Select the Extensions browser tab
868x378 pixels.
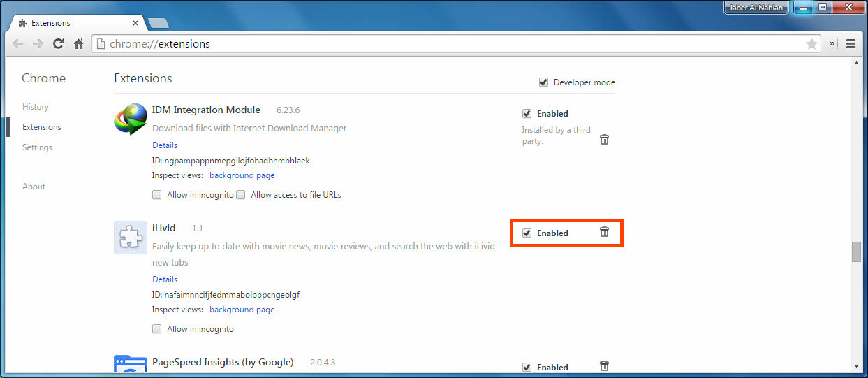[78, 23]
